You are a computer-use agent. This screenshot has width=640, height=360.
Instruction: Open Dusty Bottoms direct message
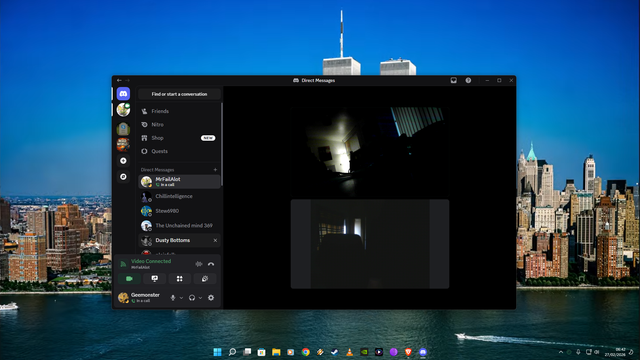click(x=179, y=240)
